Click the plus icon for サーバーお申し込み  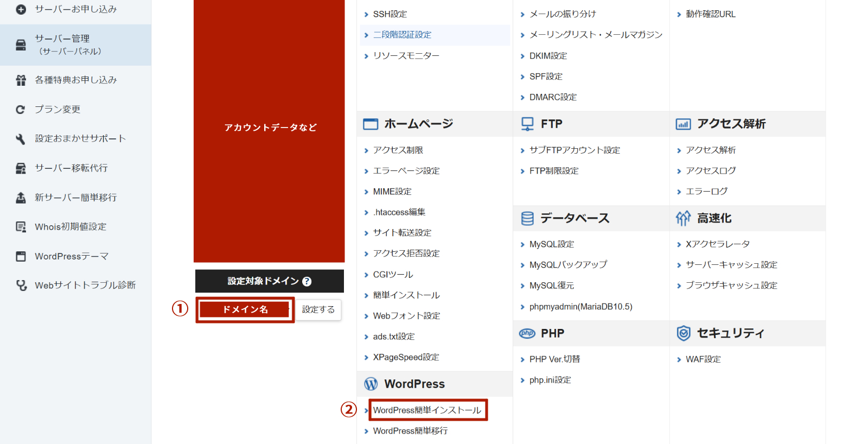21,9
